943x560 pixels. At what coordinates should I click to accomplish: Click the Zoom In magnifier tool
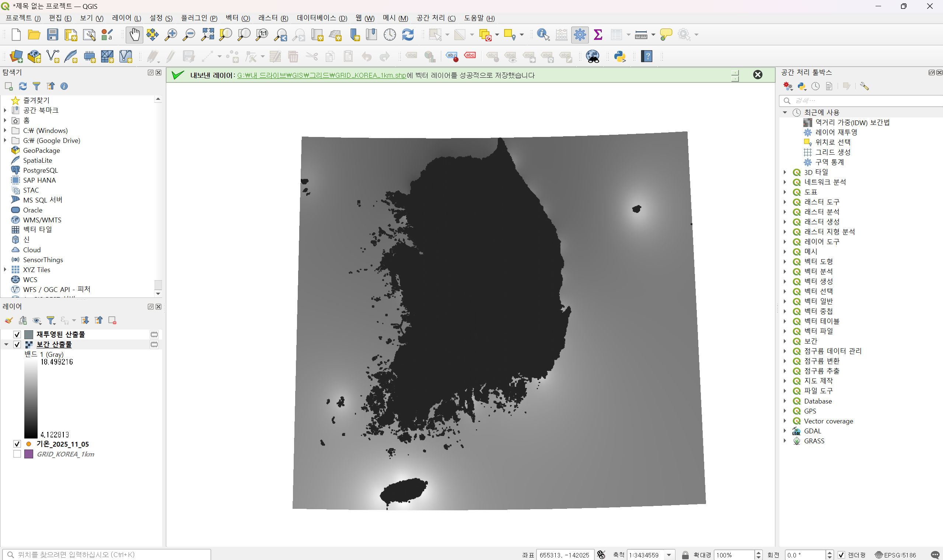(171, 35)
